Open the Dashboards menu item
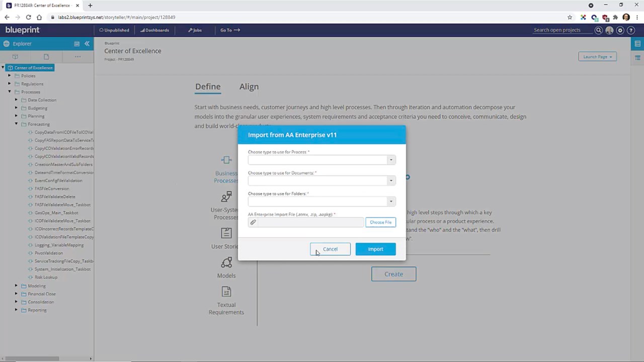 tap(154, 30)
